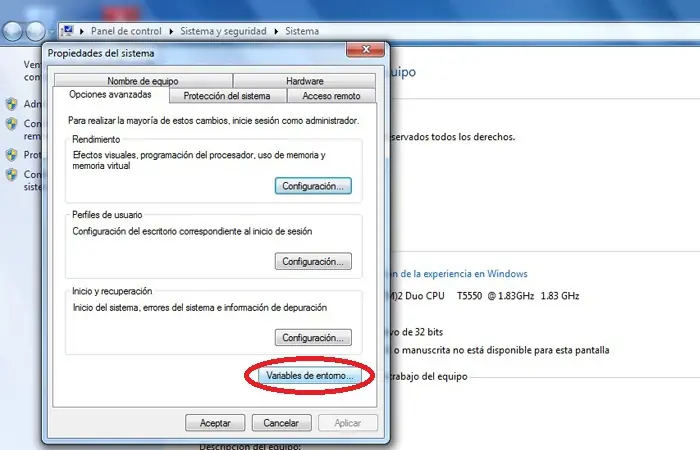This screenshot has width=700, height=450.
Task: Navigate to Sistema y seguridad breadcrumb
Action: (x=223, y=31)
